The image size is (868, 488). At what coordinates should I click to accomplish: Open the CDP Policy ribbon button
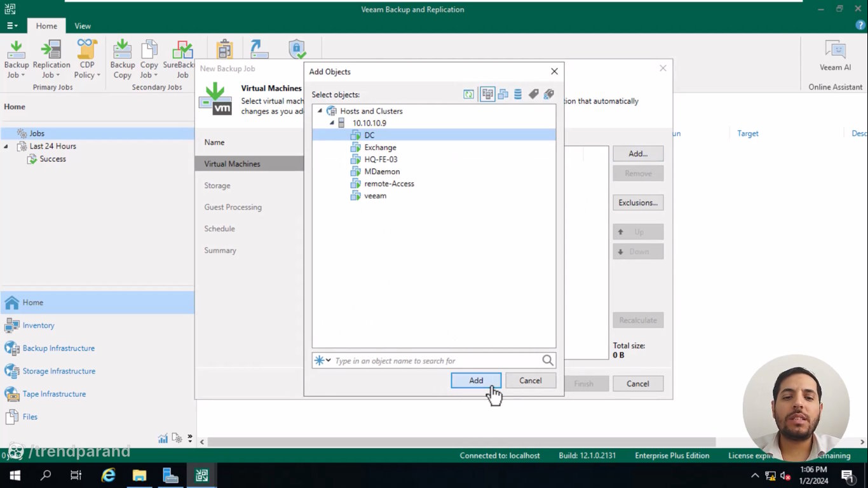(x=87, y=59)
